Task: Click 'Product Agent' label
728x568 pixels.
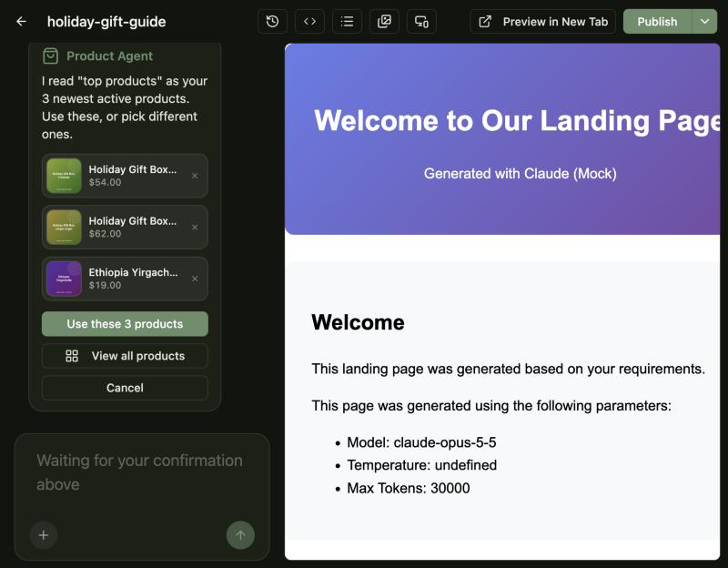Action: pos(109,56)
